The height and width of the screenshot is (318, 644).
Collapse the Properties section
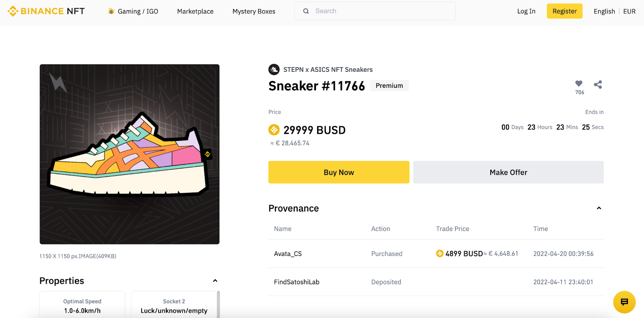[x=215, y=281]
